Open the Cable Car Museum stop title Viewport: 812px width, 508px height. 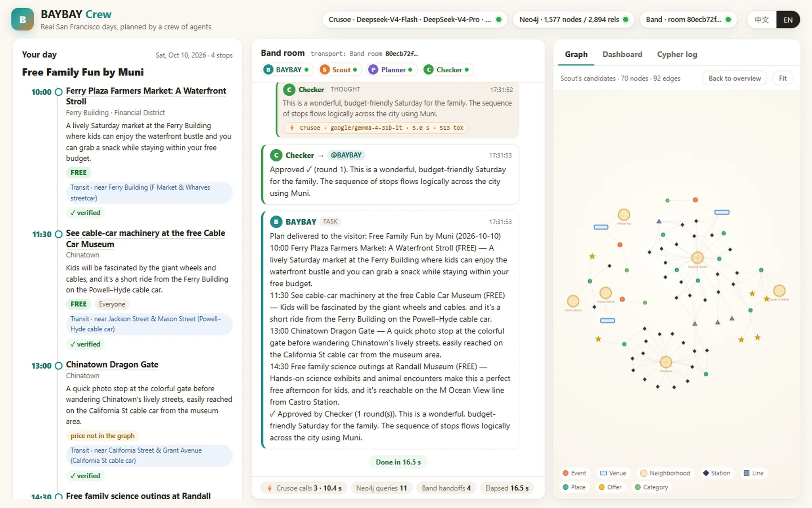tap(146, 239)
